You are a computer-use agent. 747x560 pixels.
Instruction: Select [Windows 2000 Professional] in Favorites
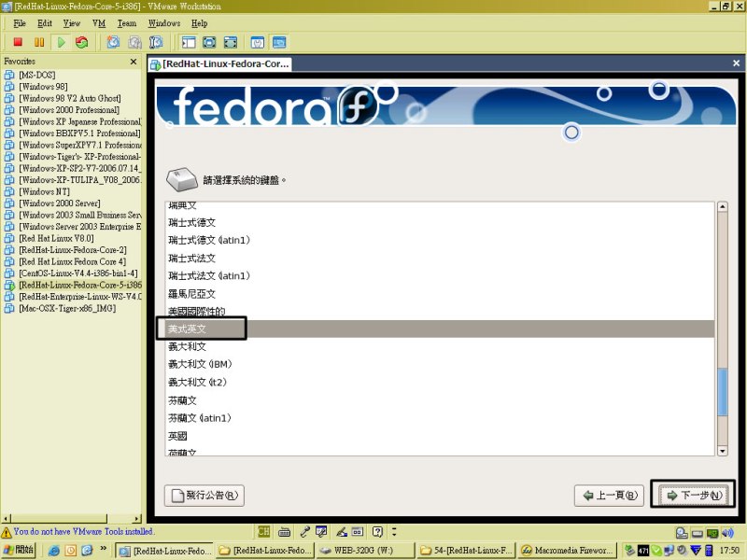point(69,110)
